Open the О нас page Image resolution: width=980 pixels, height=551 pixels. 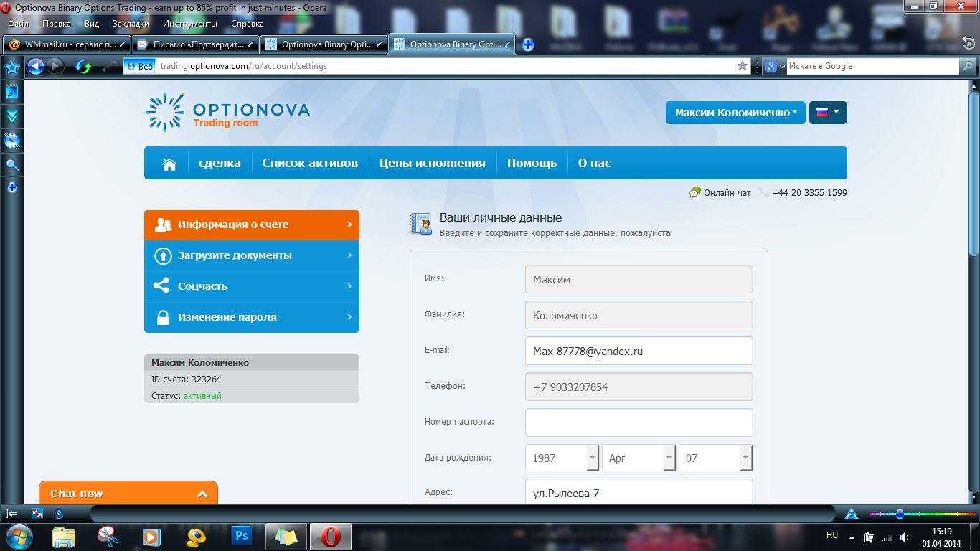[x=595, y=163]
